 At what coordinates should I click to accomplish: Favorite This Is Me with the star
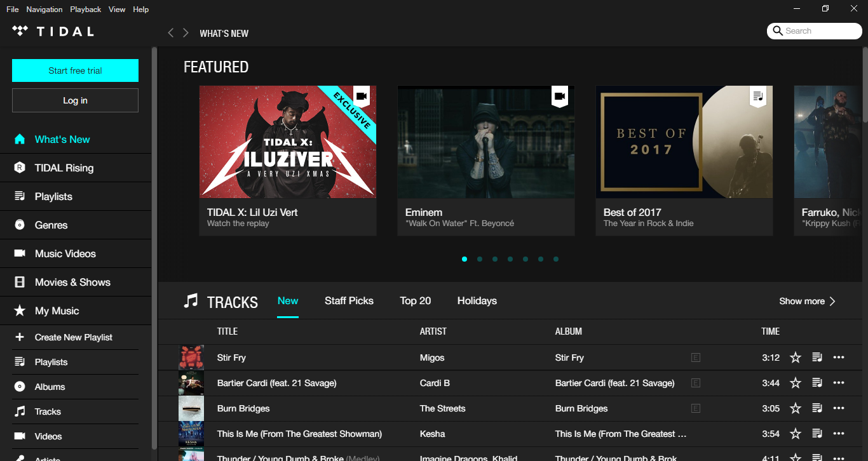pos(796,434)
